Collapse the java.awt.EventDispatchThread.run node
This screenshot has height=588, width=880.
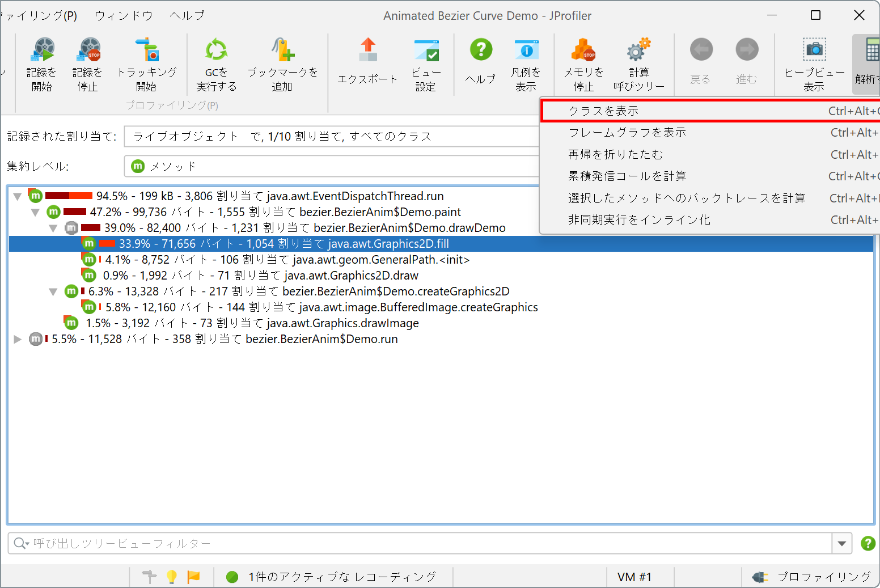click(x=18, y=196)
